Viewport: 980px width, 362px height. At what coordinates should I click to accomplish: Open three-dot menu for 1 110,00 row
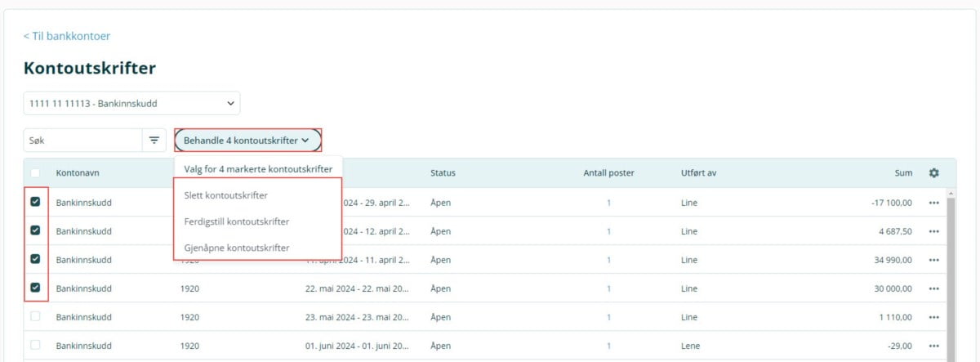pyautogui.click(x=933, y=317)
